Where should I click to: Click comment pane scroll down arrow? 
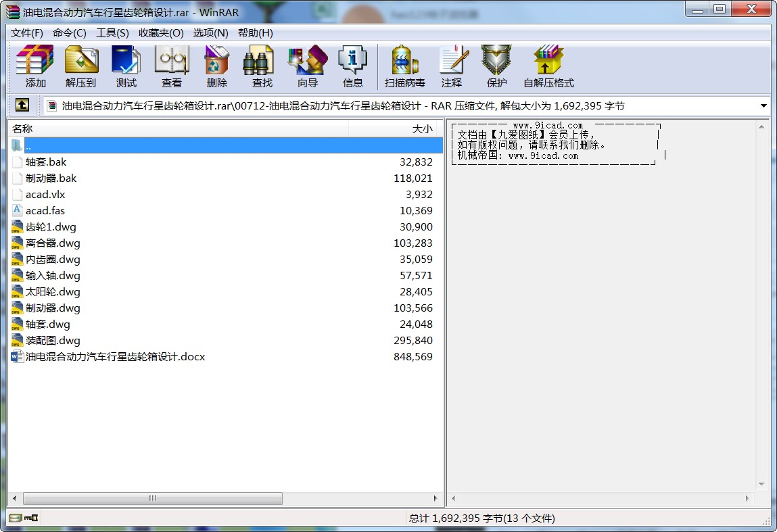tap(761, 485)
